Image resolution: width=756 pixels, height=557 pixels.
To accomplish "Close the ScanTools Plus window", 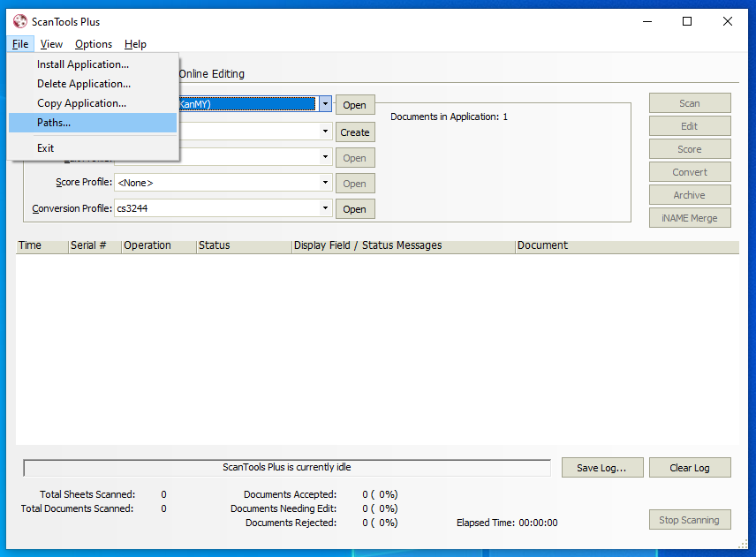I will pos(728,22).
